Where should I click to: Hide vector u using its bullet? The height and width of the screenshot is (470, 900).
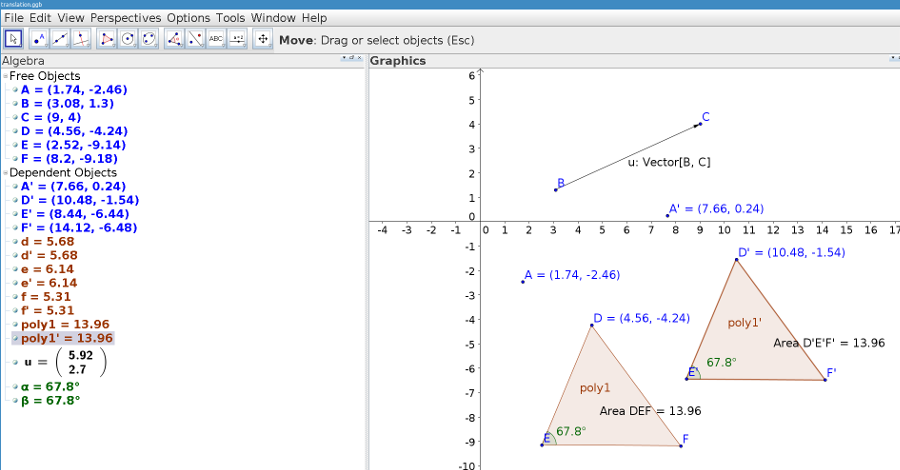point(15,362)
